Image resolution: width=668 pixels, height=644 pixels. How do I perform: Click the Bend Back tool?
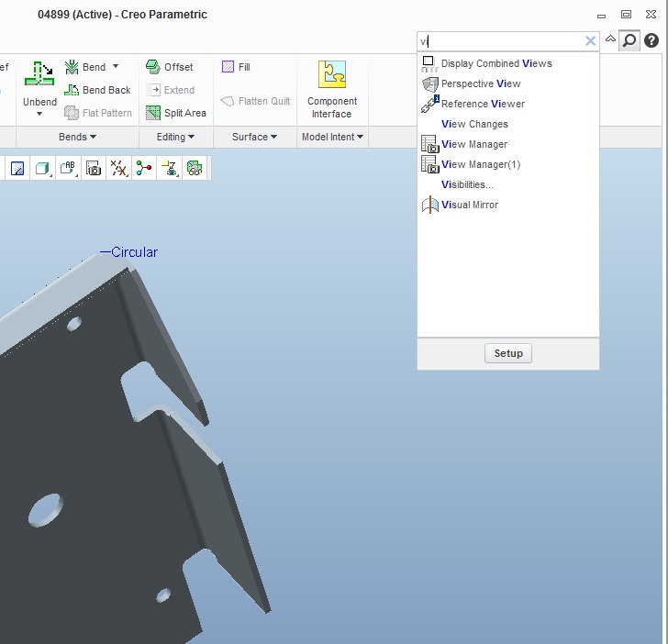coord(97,90)
